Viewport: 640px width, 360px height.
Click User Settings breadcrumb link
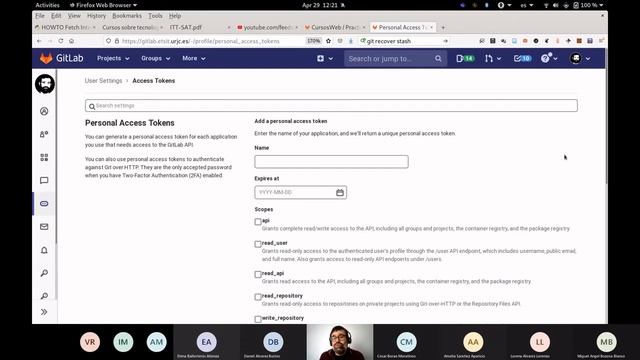coord(103,81)
